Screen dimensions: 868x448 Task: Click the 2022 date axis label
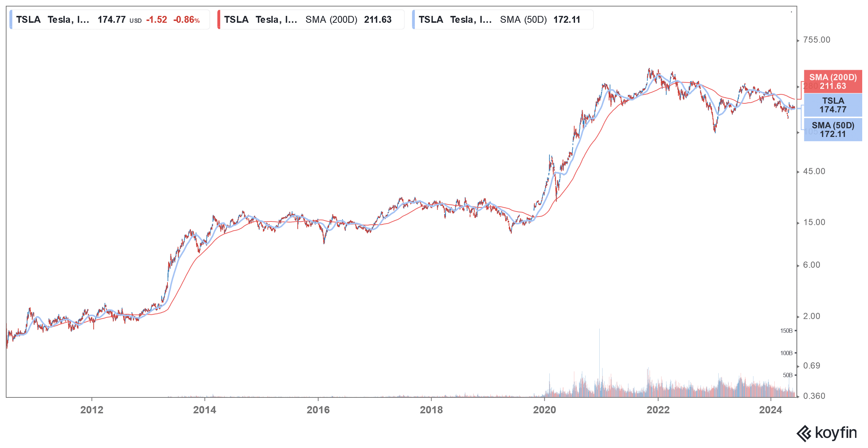point(658,410)
